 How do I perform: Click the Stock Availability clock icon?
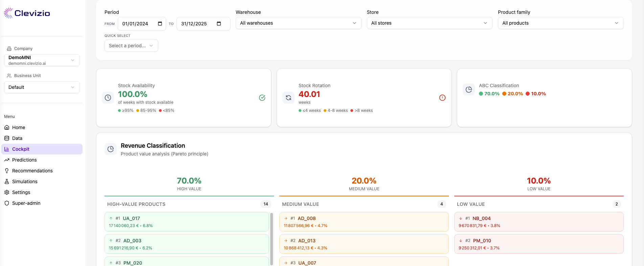click(108, 98)
